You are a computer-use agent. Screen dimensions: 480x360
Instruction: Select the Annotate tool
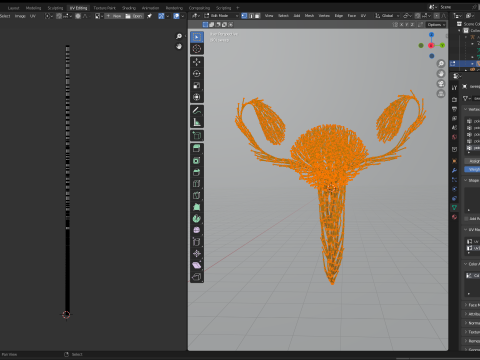click(197, 110)
